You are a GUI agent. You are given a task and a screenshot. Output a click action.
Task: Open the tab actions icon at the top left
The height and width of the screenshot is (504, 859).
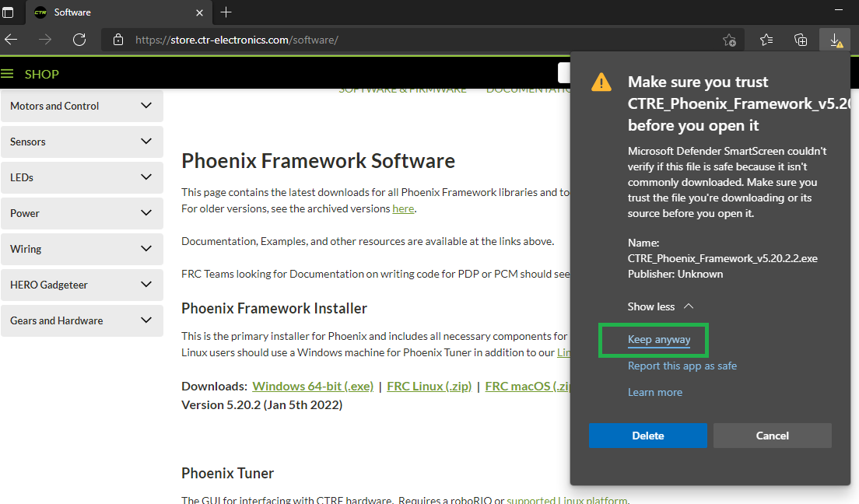[x=8, y=12]
